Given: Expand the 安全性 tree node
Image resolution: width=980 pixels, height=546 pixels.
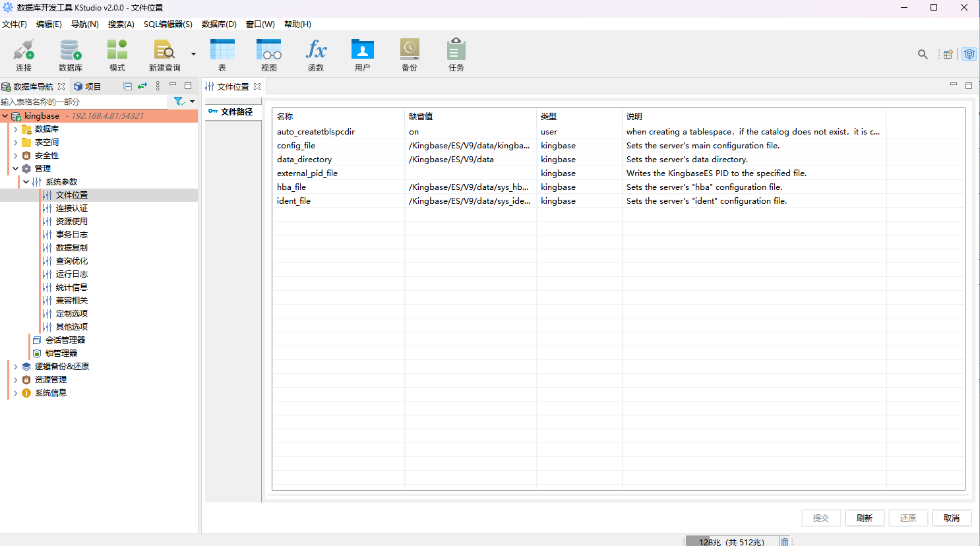Looking at the screenshot, I should pos(16,156).
